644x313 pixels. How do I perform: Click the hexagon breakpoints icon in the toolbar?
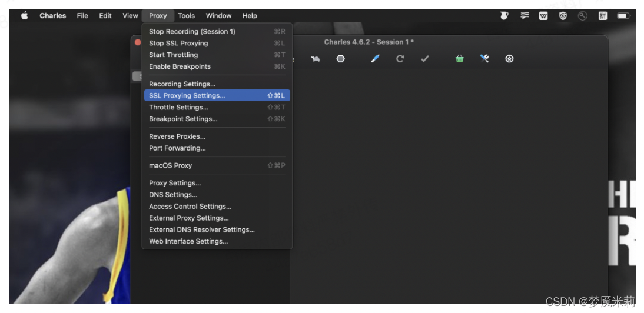(340, 59)
